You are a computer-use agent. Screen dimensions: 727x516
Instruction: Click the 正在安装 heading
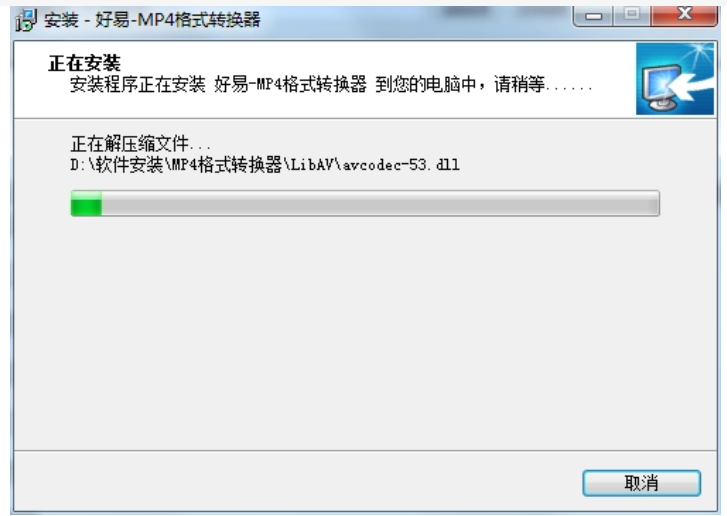pyautogui.click(x=84, y=63)
